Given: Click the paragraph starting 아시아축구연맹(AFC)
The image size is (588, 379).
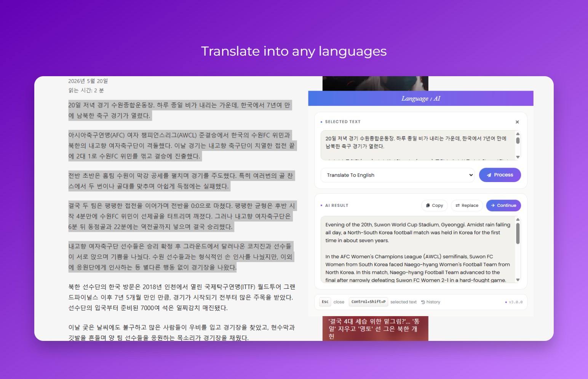Looking at the screenshot, I should [182, 146].
